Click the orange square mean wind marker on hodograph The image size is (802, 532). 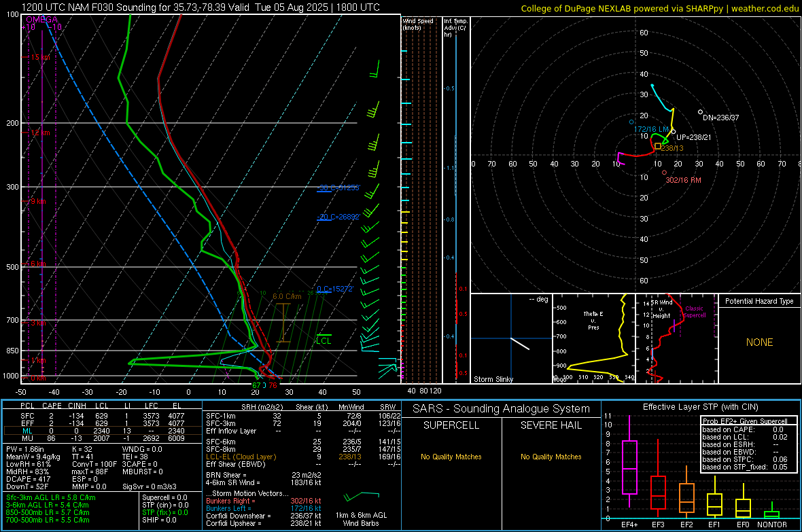click(x=658, y=146)
